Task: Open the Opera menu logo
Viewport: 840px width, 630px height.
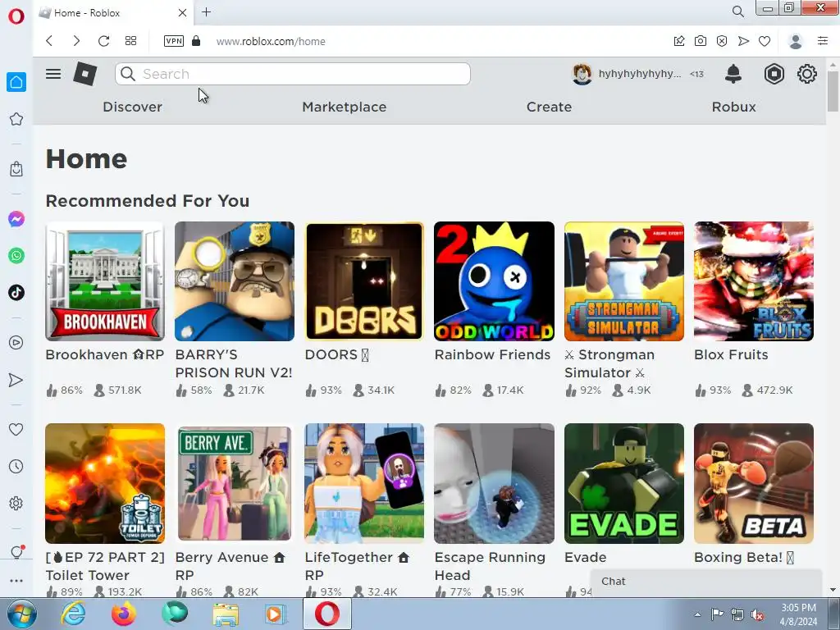Action: click(x=16, y=16)
